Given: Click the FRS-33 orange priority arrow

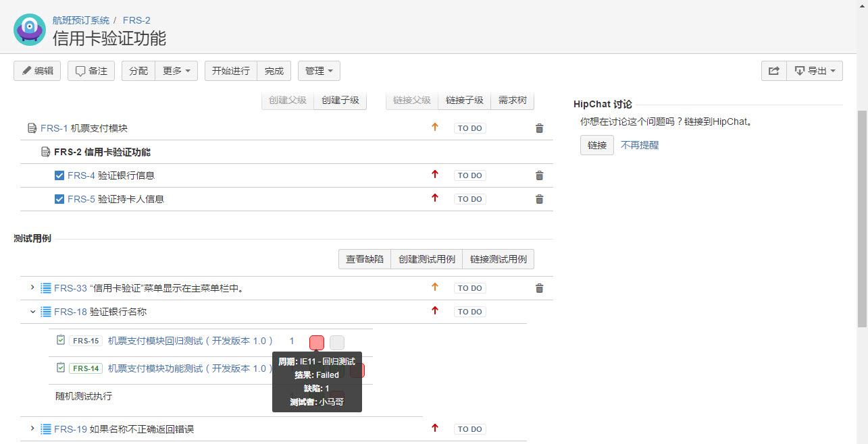Looking at the screenshot, I should [x=435, y=287].
